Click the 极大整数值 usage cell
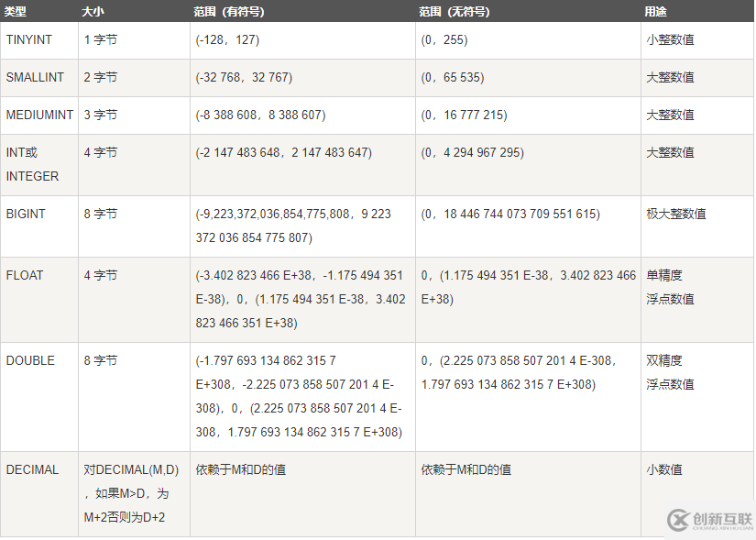This screenshot has height=540, width=756. pyautogui.click(x=676, y=214)
